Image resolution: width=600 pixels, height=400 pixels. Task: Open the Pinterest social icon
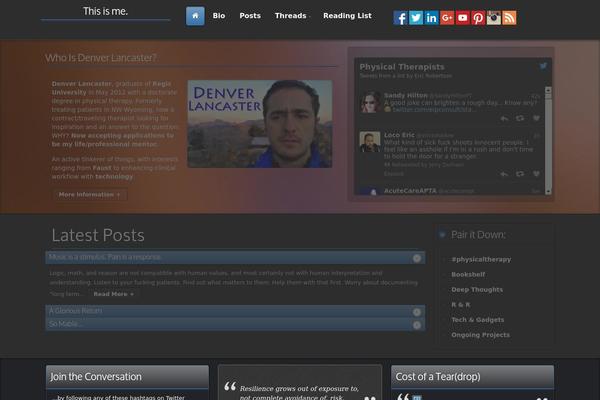478,18
